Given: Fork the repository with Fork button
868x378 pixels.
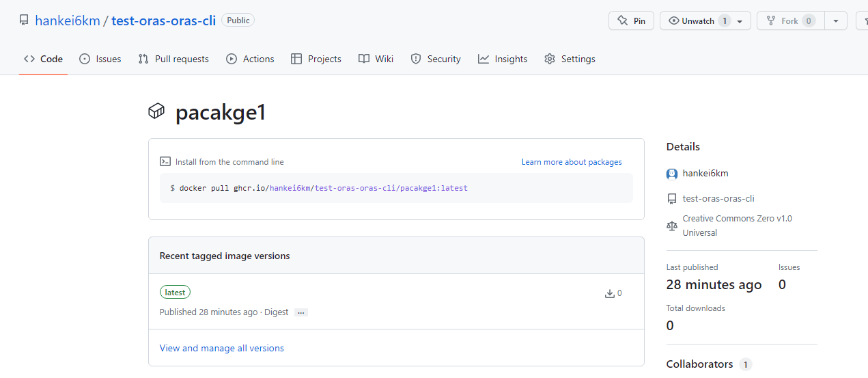Looking at the screenshot, I should pos(791,21).
